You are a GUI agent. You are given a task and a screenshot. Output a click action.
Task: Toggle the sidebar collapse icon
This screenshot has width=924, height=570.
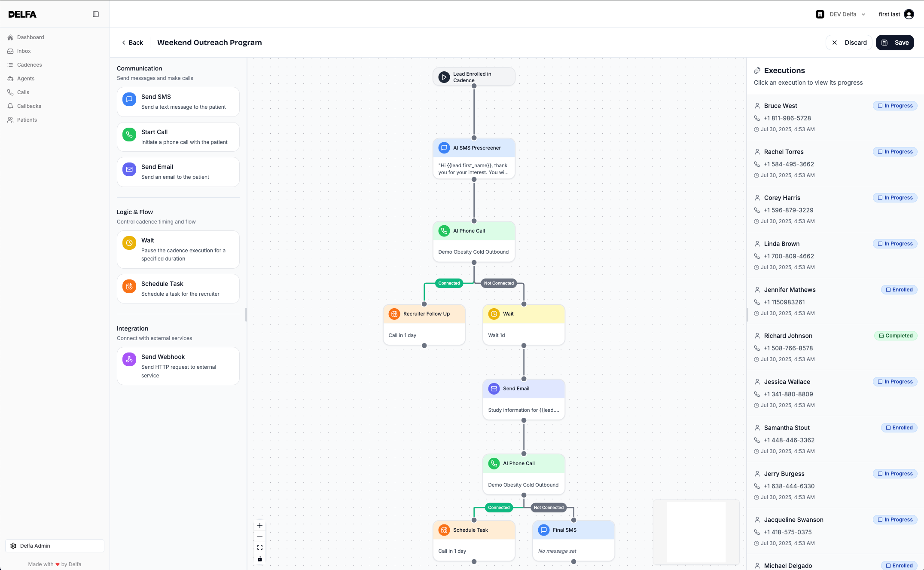point(96,14)
